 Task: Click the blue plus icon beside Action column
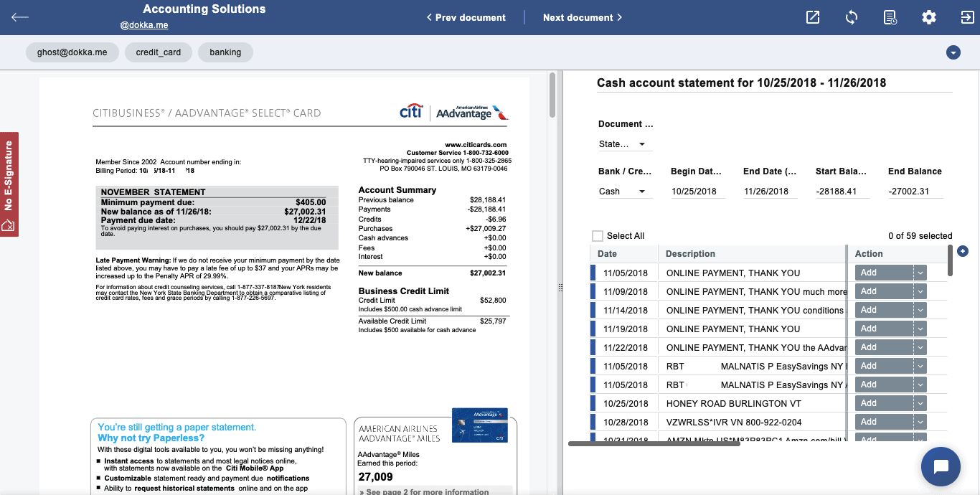(x=963, y=251)
